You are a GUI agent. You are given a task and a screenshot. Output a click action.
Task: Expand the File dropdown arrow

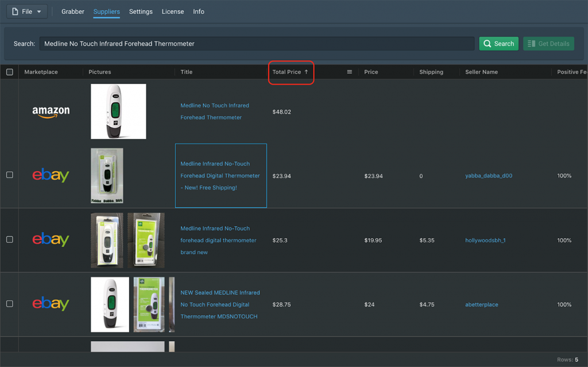(x=39, y=11)
